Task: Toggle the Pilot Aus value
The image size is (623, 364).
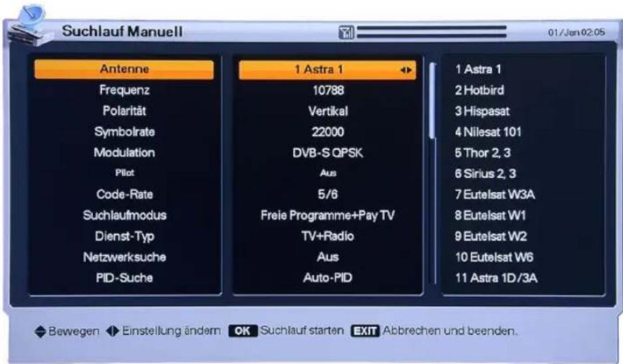Action: pyautogui.click(x=328, y=173)
